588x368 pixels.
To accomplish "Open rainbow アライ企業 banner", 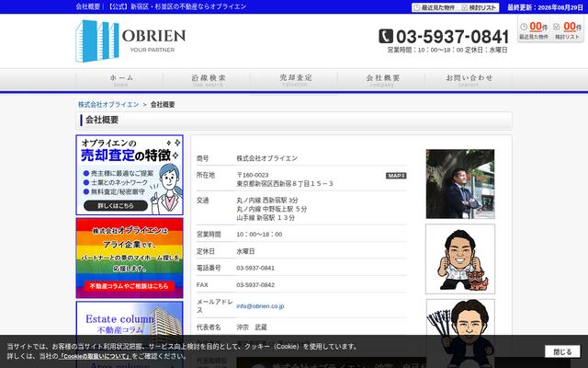I will coord(130,258).
